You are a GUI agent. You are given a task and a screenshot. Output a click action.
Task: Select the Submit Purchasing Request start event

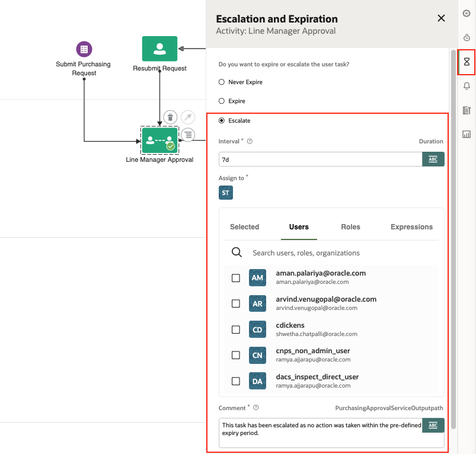click(x=84, y=49)
